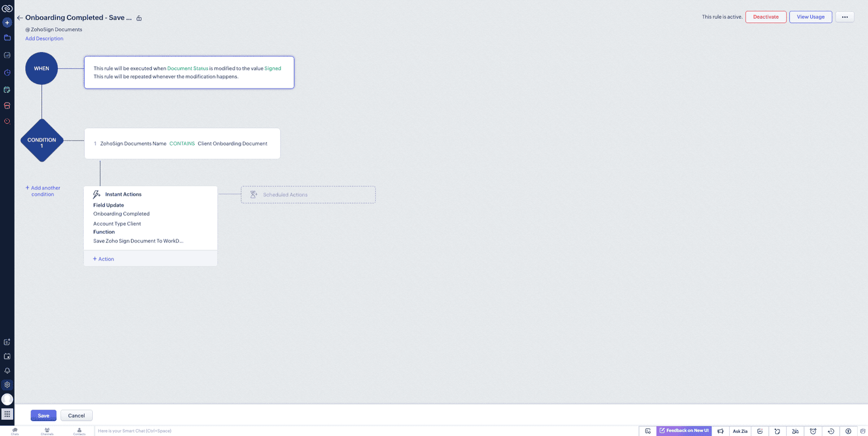Screen dimensions: 868x436
Task: Click the lock icon next to rule name
Action: [x=139, y=18]
